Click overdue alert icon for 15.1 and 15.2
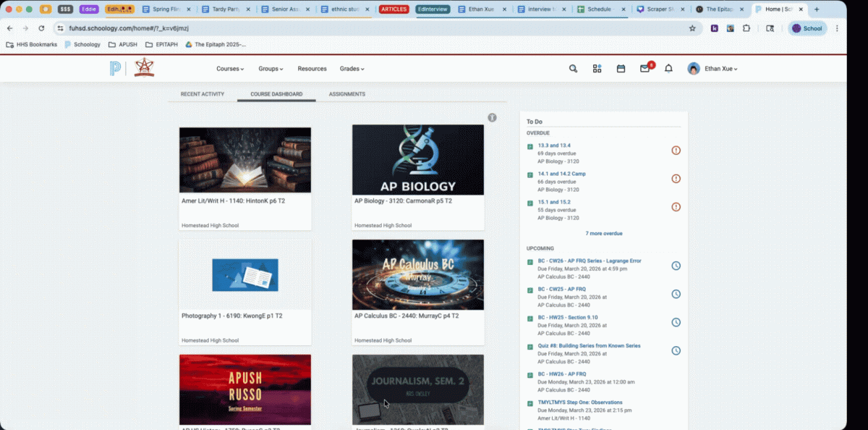 click(676, 206)
